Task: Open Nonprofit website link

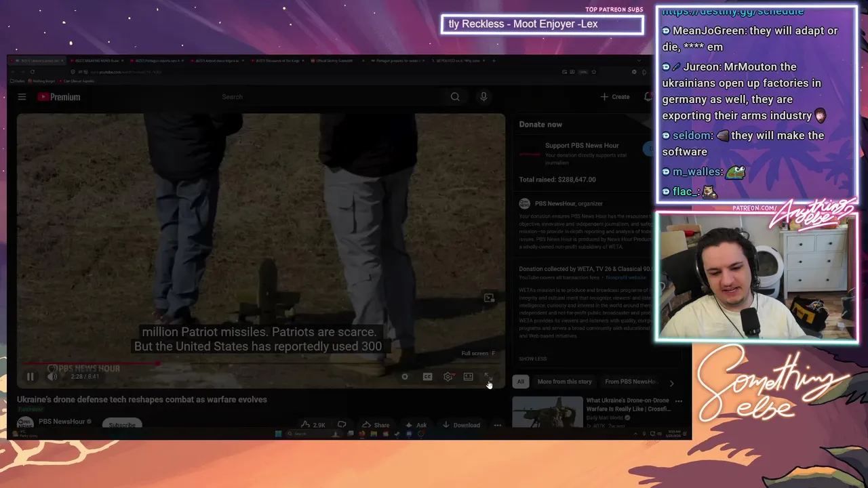Action: [626, 277]
